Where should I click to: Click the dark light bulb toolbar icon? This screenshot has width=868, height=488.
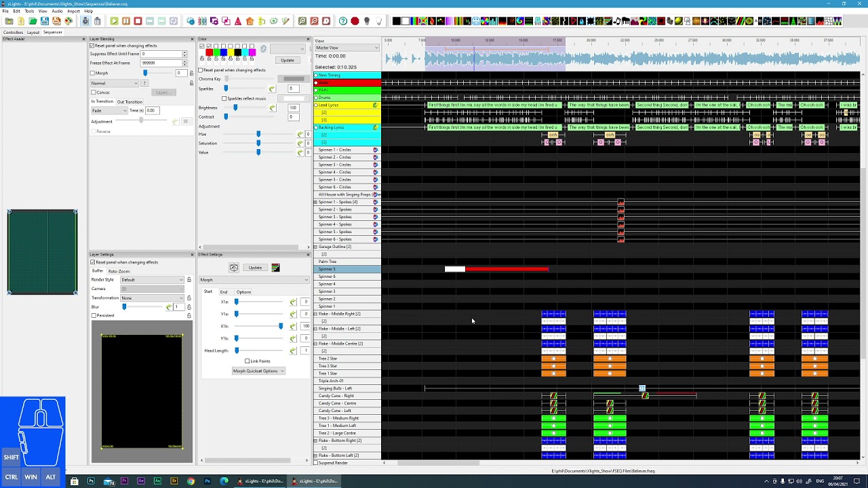(x=367, y=22)
